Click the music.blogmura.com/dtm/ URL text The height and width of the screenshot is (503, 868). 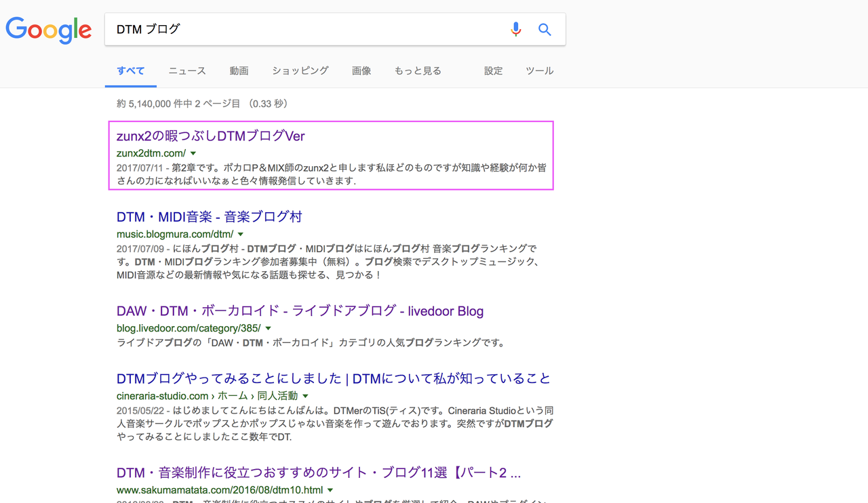[x=175, y=235]
